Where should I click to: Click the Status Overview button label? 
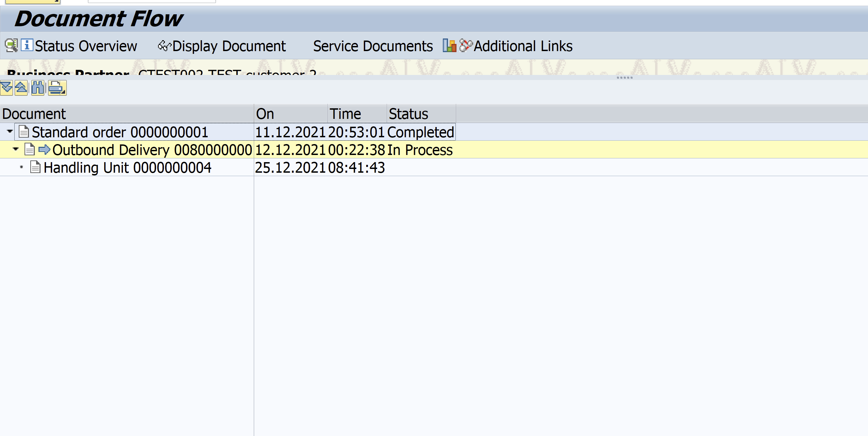click(x=86, y=46)
